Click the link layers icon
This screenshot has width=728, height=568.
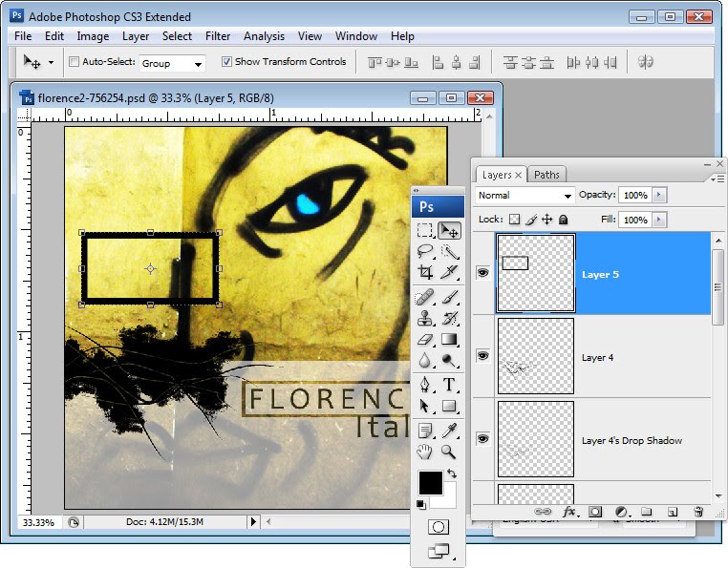[543, 512]
